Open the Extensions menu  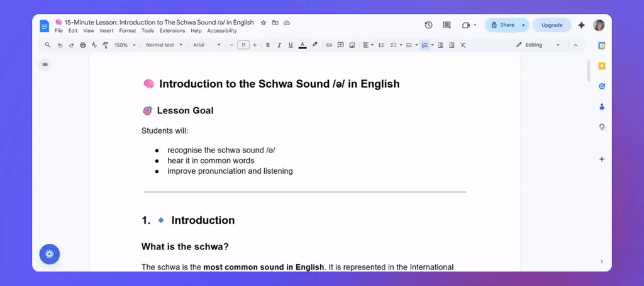172,31
